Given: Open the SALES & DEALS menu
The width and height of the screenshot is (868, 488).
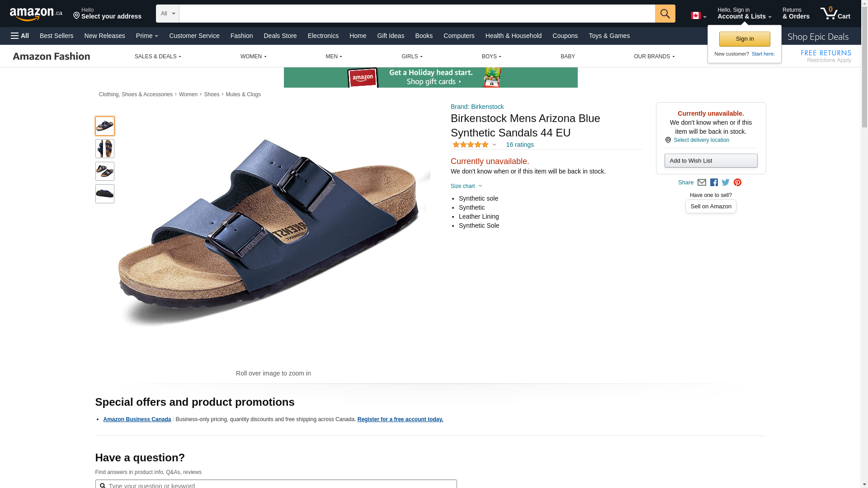Looking at the screenshot, I should [158, 56].
